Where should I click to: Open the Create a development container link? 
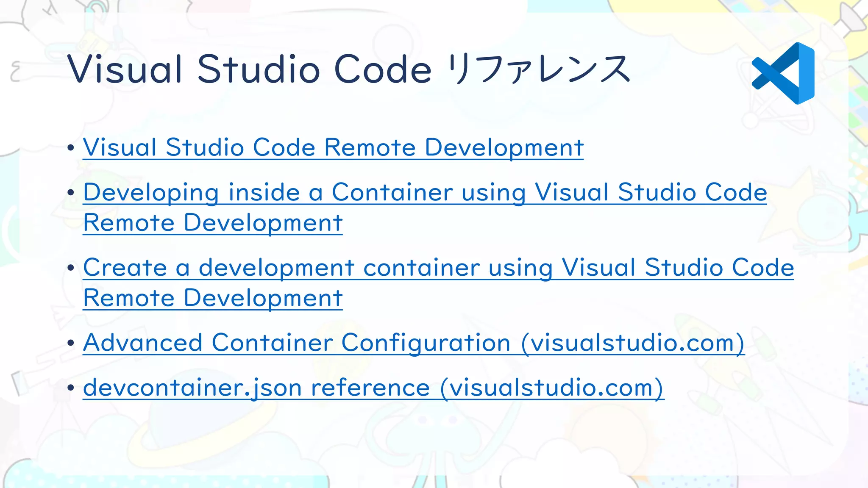[x=438, y=282]
